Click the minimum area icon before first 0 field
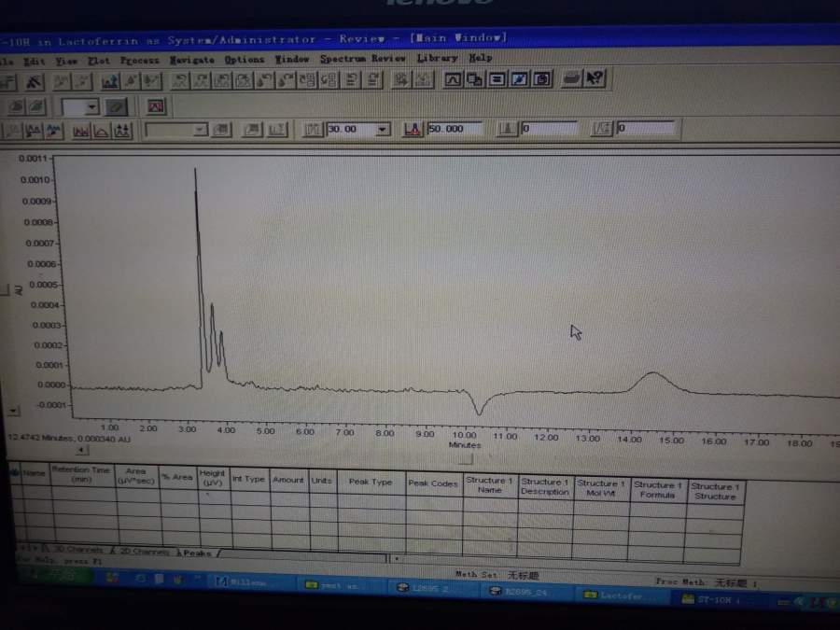The width and height of the screenshot is (840, 630). click(506, 129)
